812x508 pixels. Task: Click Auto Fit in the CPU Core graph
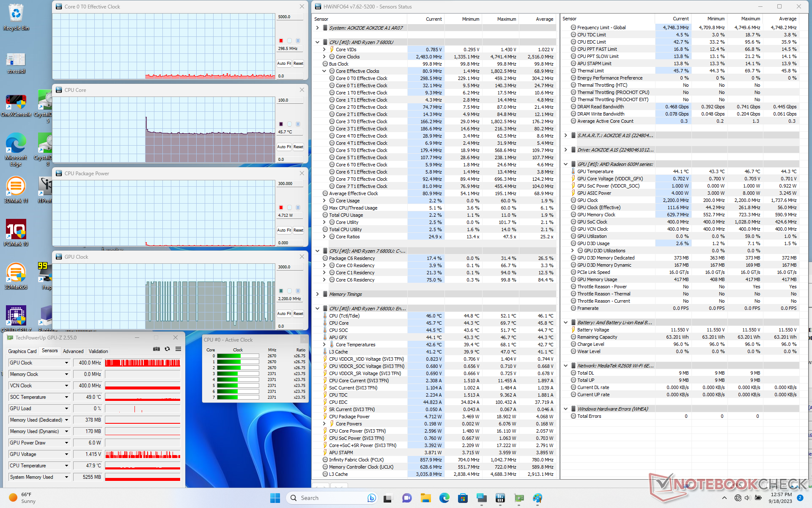[284, 147]
